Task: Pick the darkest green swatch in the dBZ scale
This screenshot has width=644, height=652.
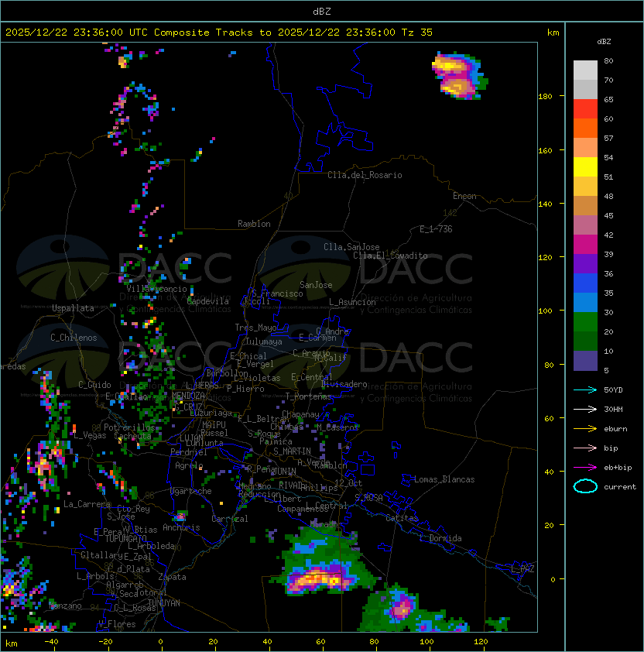Action: [x=585, y=341]
